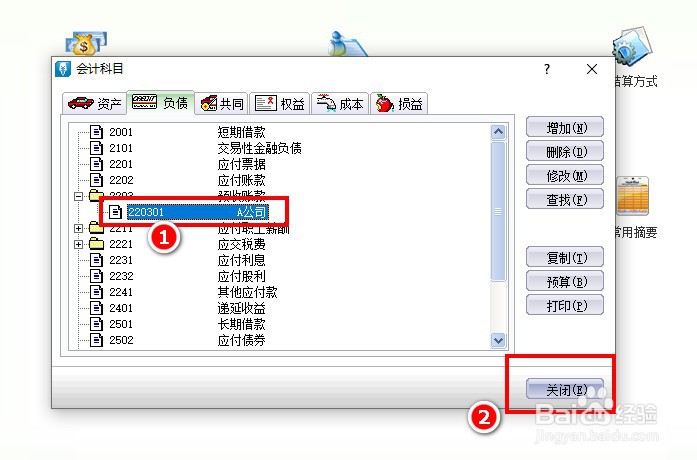697x460 pixels.
Task: Click the money bag icon in background window
Action: click(86, 44)
